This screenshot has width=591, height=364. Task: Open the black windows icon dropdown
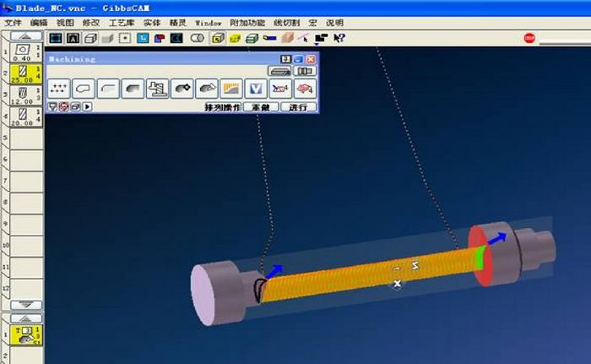321,39
